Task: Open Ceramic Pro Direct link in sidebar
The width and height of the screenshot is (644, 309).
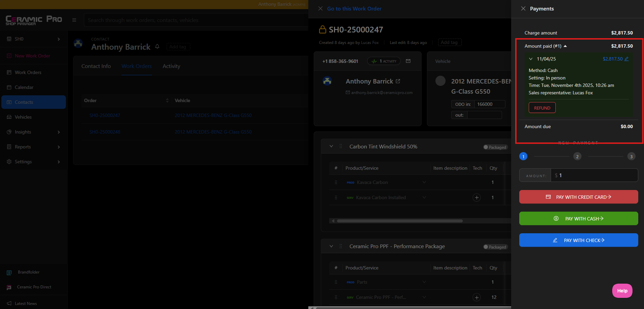Action: pyautogui.click(x=34, y=287)
